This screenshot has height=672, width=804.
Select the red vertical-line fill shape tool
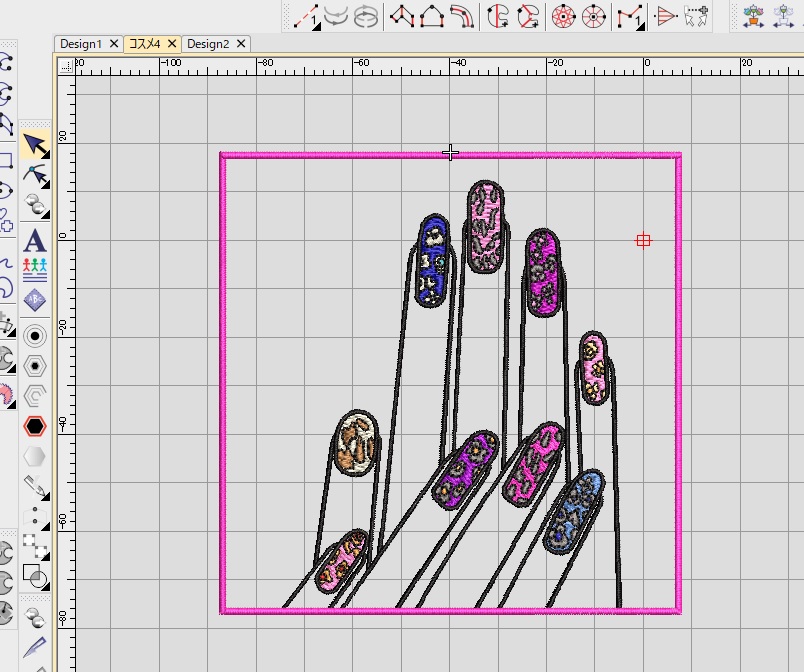coord(498,16)
